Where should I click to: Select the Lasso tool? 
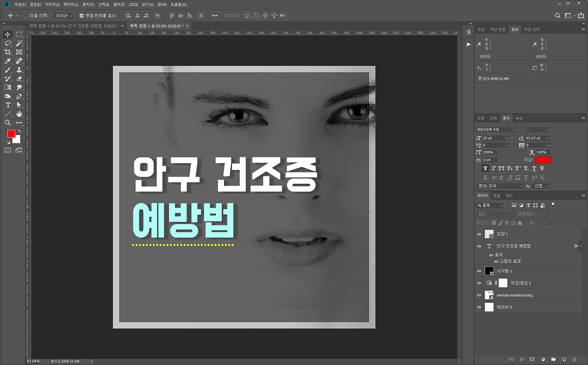[8, 43]
